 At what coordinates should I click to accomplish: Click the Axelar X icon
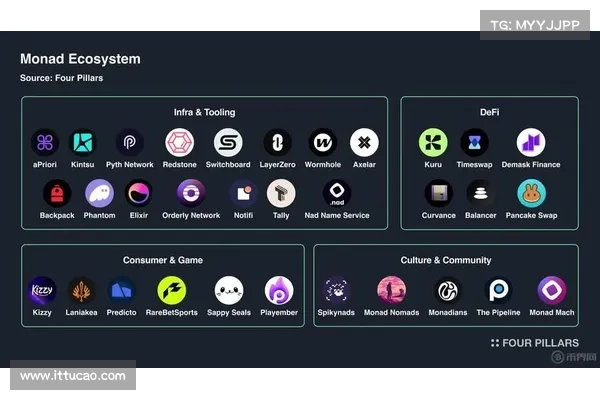pos(364,143)
